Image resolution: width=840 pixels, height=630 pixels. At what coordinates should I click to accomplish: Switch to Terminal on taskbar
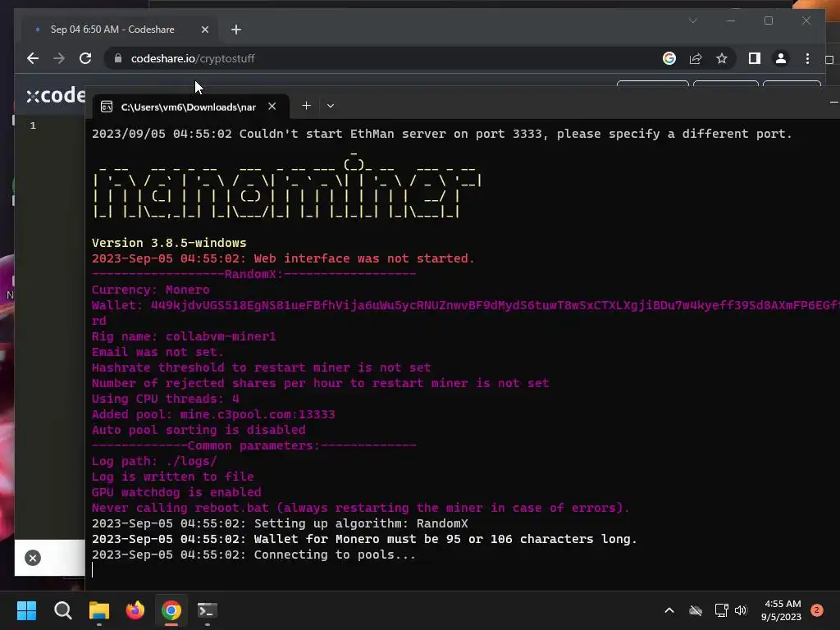pyautogui.click(x=208, y=610)
